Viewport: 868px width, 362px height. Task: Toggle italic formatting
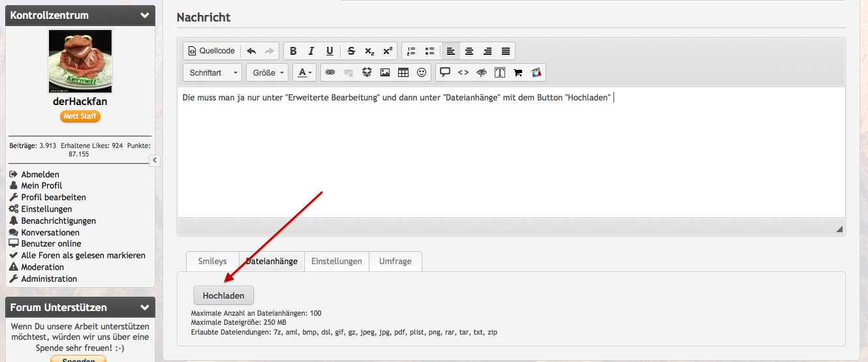311,51
